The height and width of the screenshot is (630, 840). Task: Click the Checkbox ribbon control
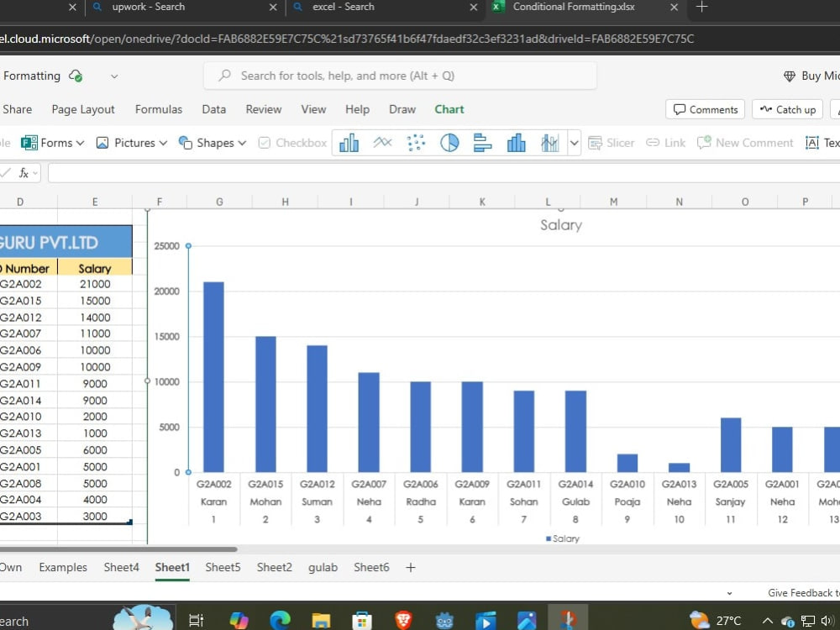(292, 143)
